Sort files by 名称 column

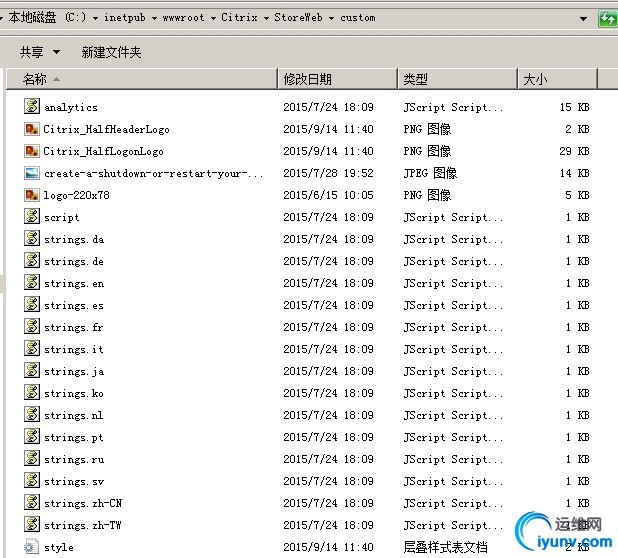(142, 79)
